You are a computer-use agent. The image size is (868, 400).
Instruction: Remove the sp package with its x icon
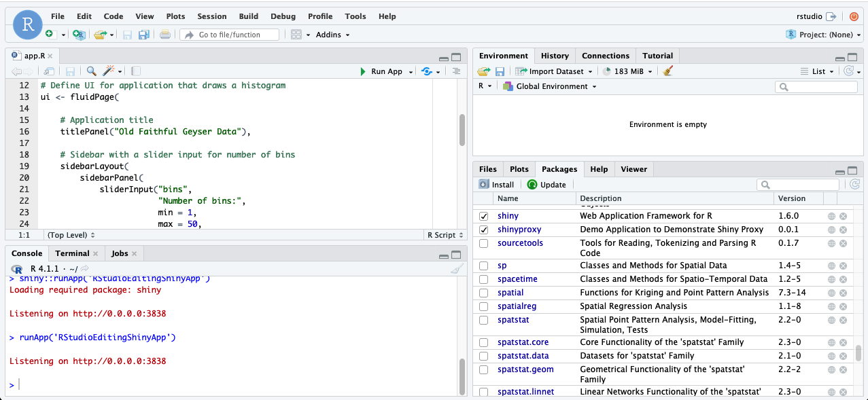(x=843, y=266)
